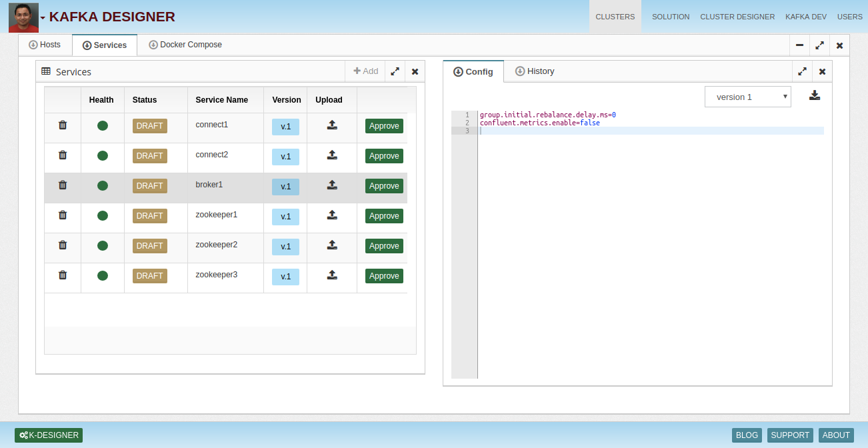Upload config for broker1 service

(332, 185)
